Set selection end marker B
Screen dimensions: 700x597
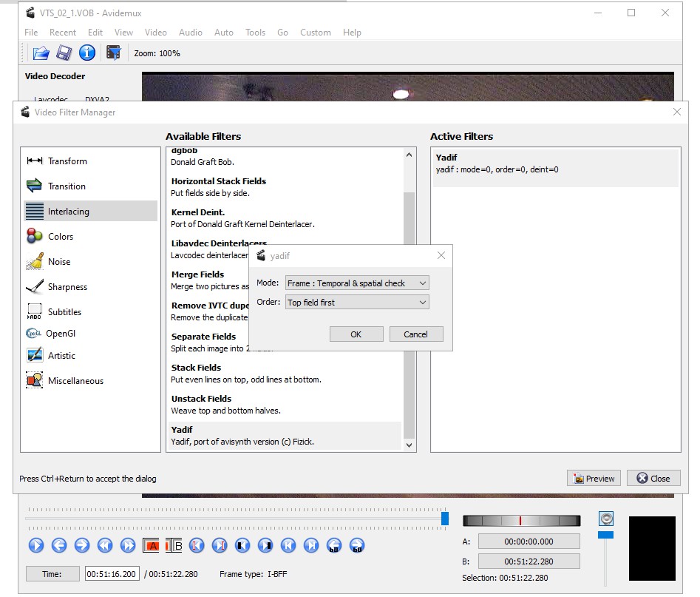(x=174, y=545)
